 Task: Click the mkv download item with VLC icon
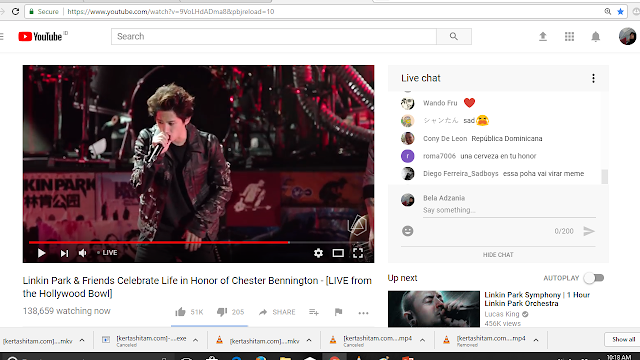[x=264, y=340]
